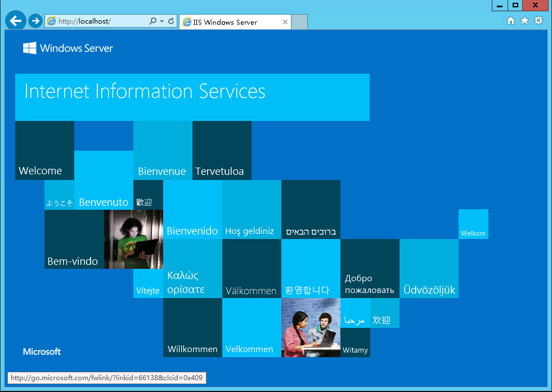552x392 pixels.
Task: Select the IIS Windows Server tab
Action: [235, 22]
